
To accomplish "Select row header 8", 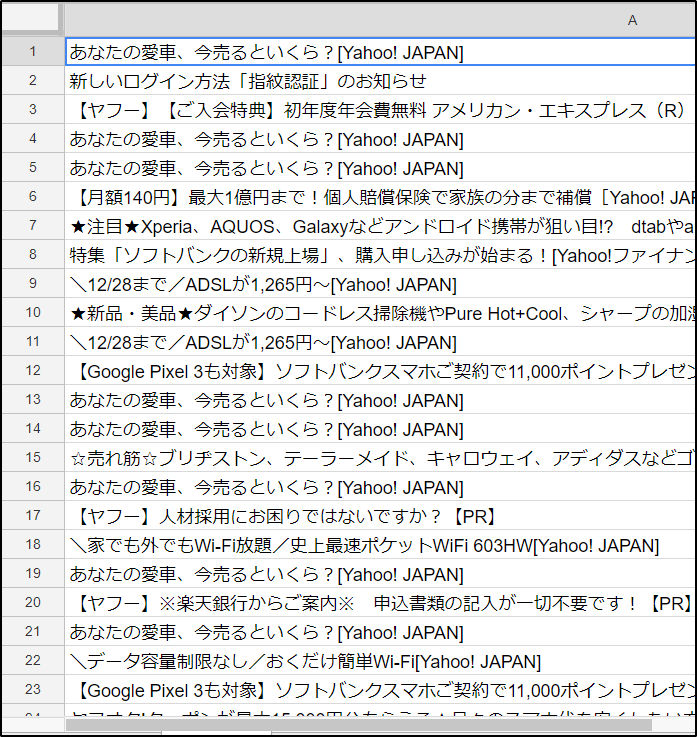I will 33,254.
